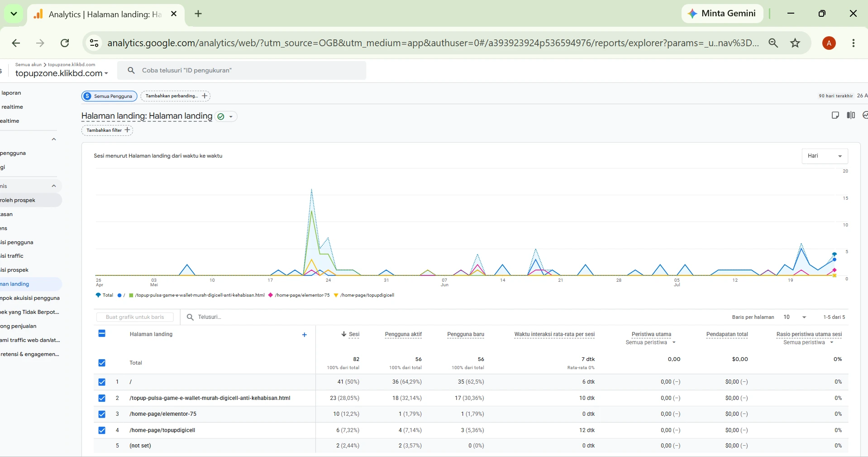The height and width of the screenshot is (457, 868).
Task: Sort by Pengguna aktif column header
Action: pyautogui.click(x=403, y=334)
